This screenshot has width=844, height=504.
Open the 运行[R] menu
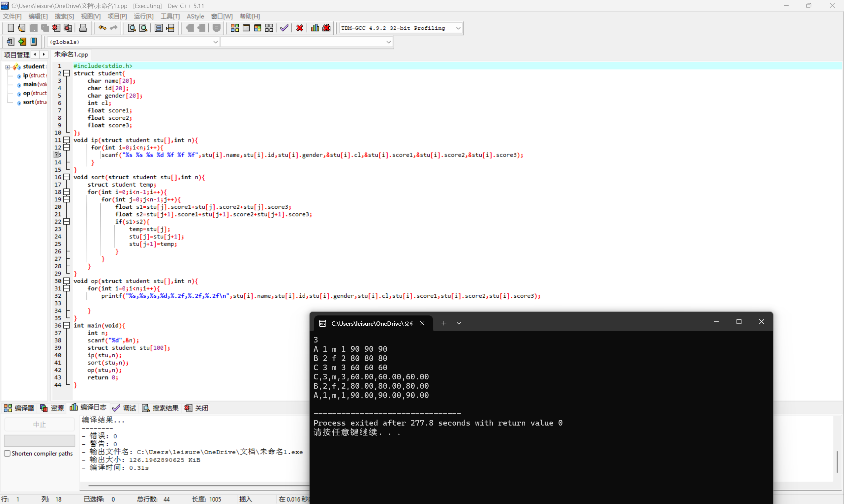point(143,16)
